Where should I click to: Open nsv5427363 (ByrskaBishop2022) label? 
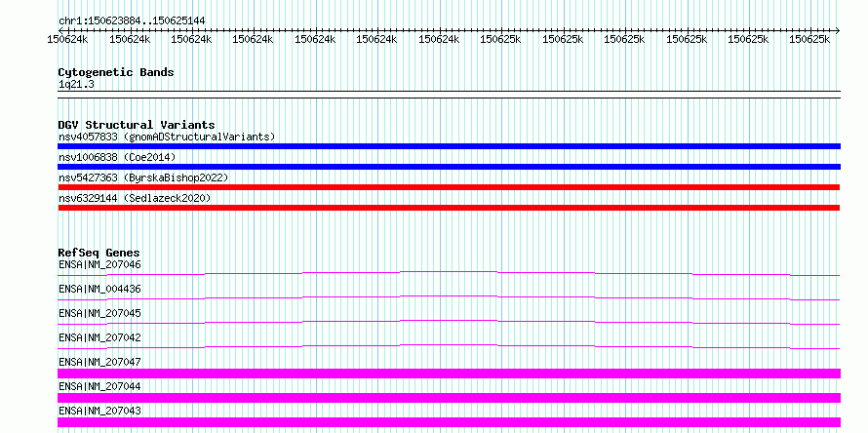143,177
